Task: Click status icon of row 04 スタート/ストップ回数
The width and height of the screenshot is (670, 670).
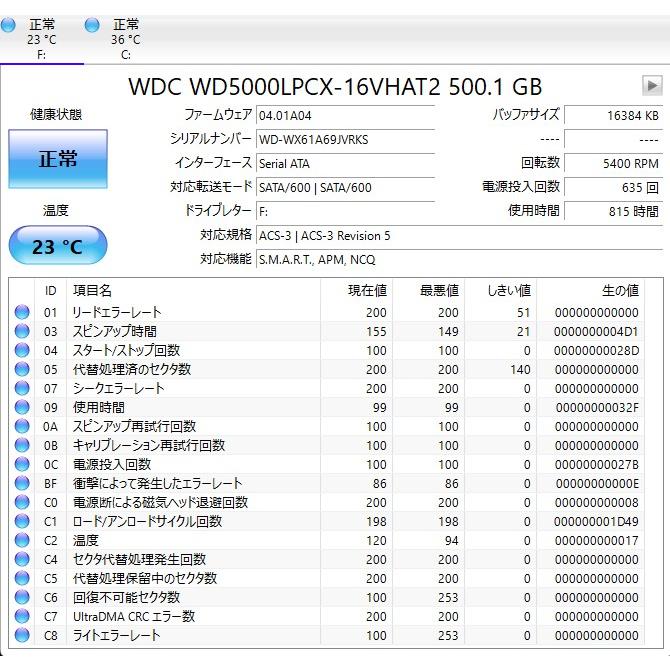Action: pyautogui.click(x=22, y=350)
